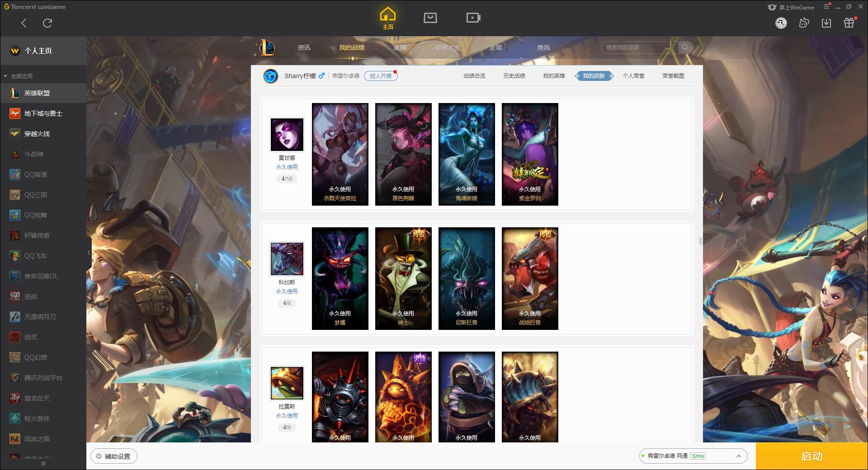Open QQ幻想 in the sidebar
Screen dimensions: 868x470
pos(43,357)
